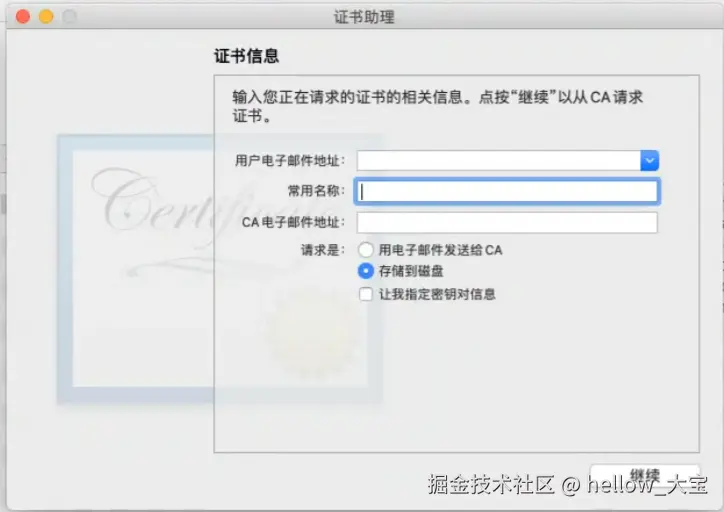Open the 用户电子邮件地址 dropdown arrow
Image resolution: width=724 pixels, height=512 pixels.
[649, 161]
